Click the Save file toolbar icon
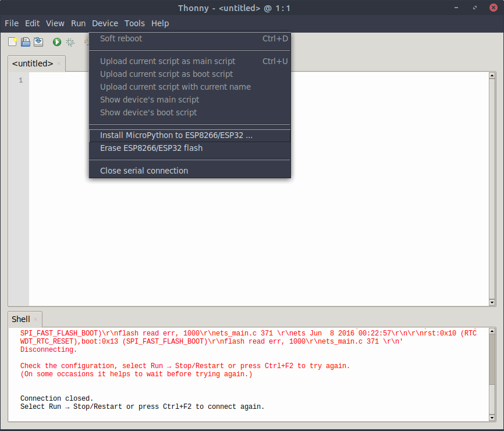Image resolution: width=504 pixels, height=431 pixels. click(x=38, y=42)
